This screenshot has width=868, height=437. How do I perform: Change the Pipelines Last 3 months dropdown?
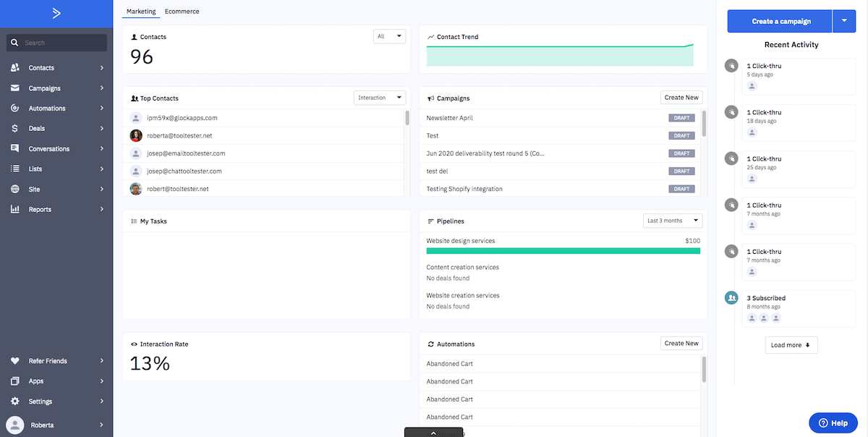click(672, 221)
